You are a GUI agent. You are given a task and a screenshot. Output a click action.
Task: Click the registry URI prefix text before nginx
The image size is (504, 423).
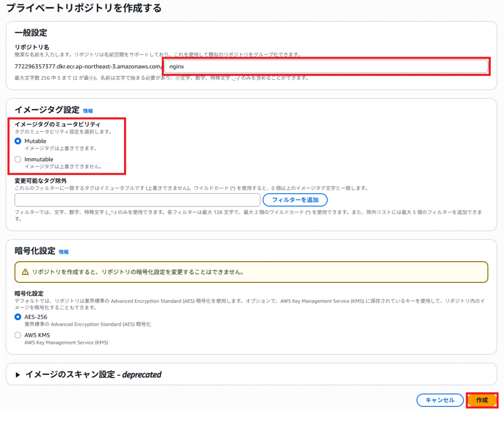tap(89, 66)
